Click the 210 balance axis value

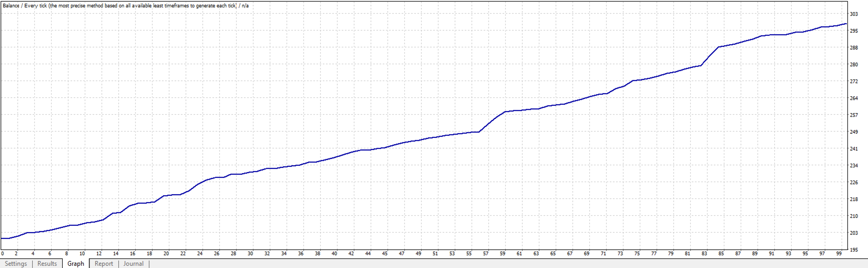click(854, 216)
